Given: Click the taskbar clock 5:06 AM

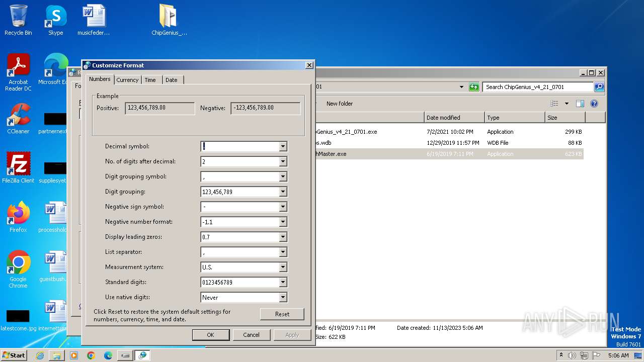Looking at the screenshot, I should [618, 355].
